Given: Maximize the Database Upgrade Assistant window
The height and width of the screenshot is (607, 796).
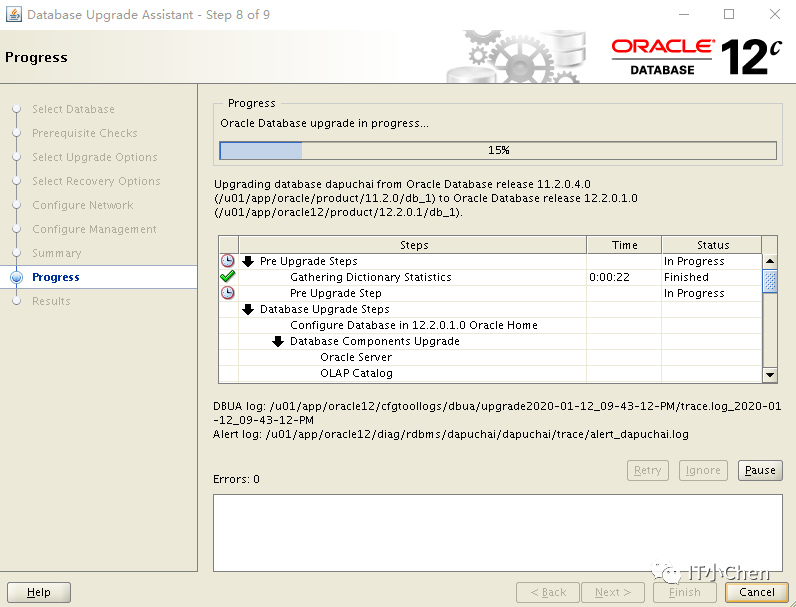Looking at the screenshot, I should (729, 14).
